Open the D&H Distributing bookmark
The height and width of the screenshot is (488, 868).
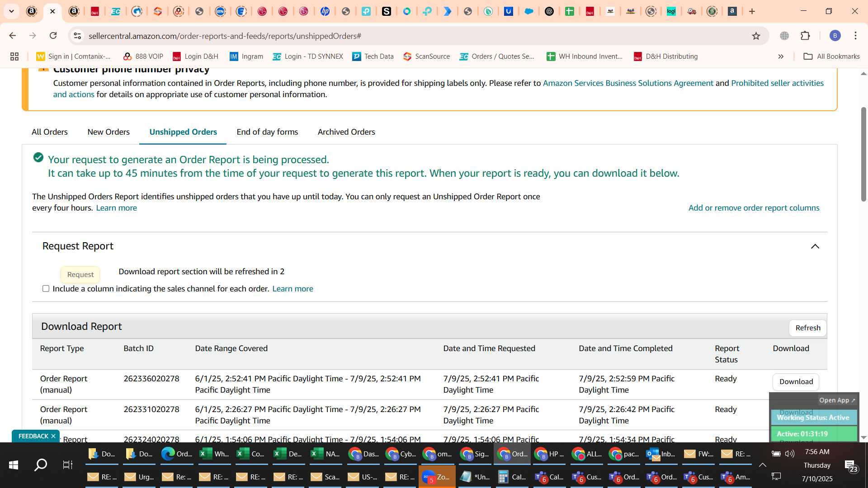point(666,56)
